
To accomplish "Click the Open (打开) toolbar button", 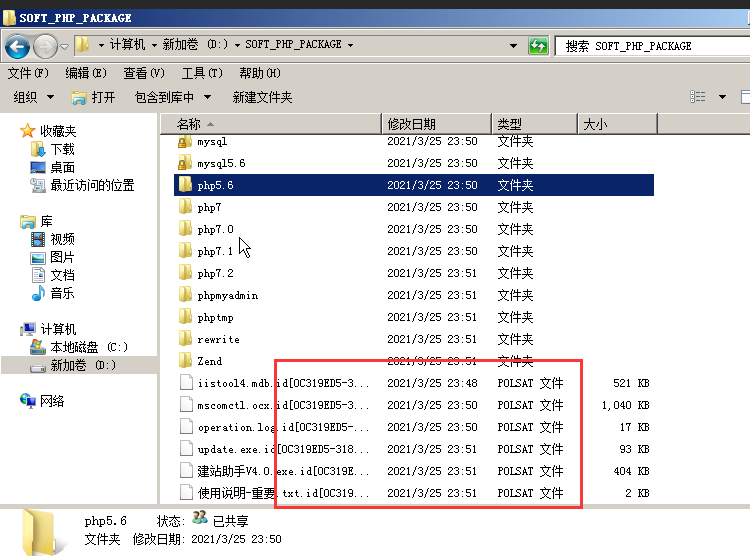I will click(94, 97).
